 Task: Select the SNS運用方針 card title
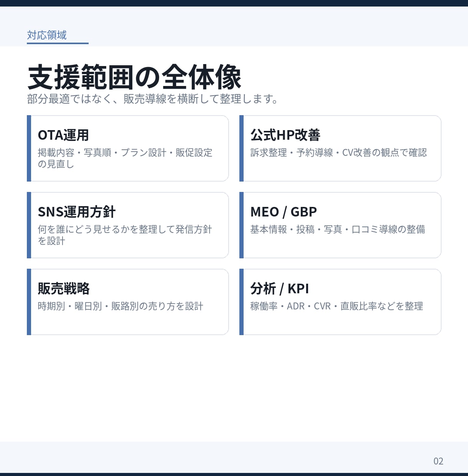point(76,212)
